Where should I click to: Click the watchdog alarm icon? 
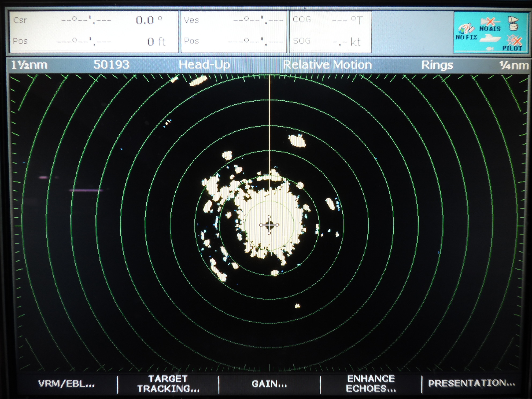[513, 23]
